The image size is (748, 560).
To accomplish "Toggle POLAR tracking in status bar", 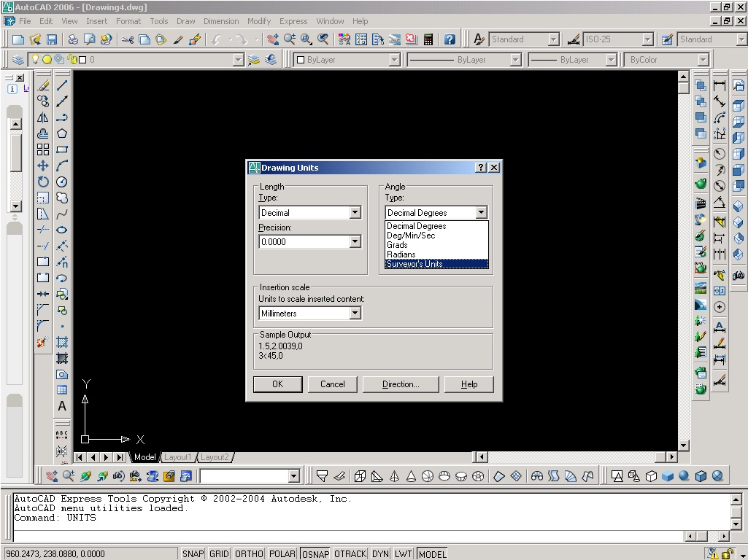I will [282, 554].
